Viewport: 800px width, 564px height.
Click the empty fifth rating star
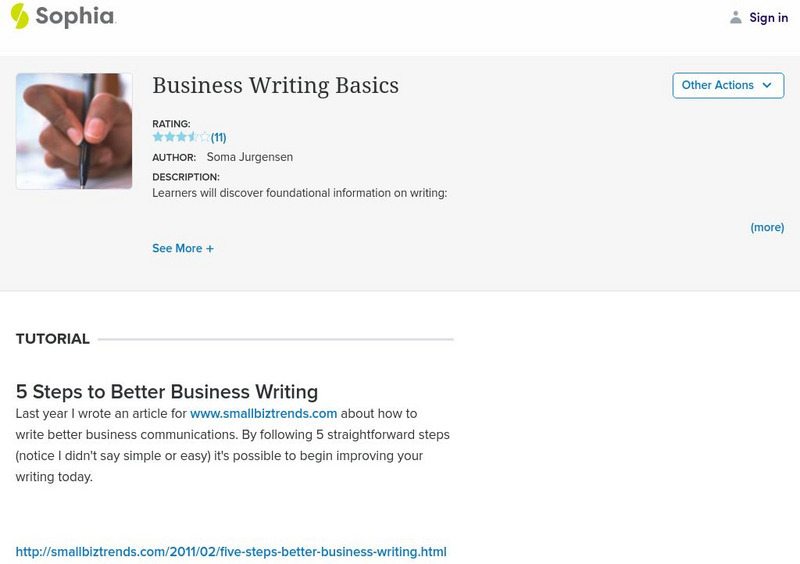[205, 137]
